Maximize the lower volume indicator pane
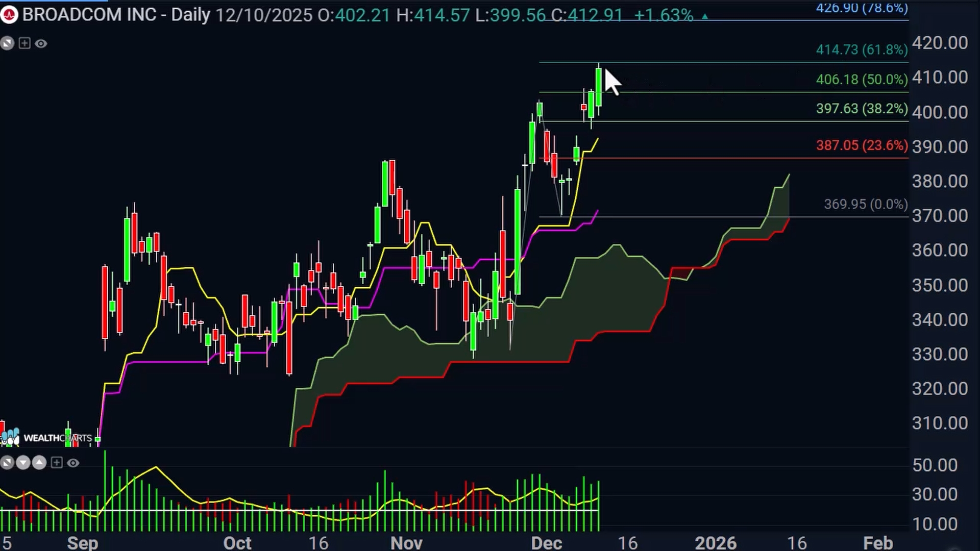Screen dimensions: 980x551 [x=7, y=463]
